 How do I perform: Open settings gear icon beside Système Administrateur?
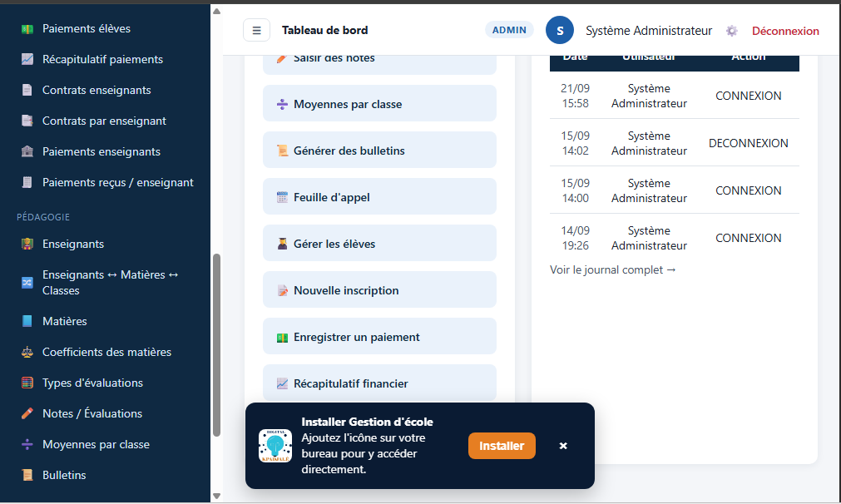click(x=731, y=31)
